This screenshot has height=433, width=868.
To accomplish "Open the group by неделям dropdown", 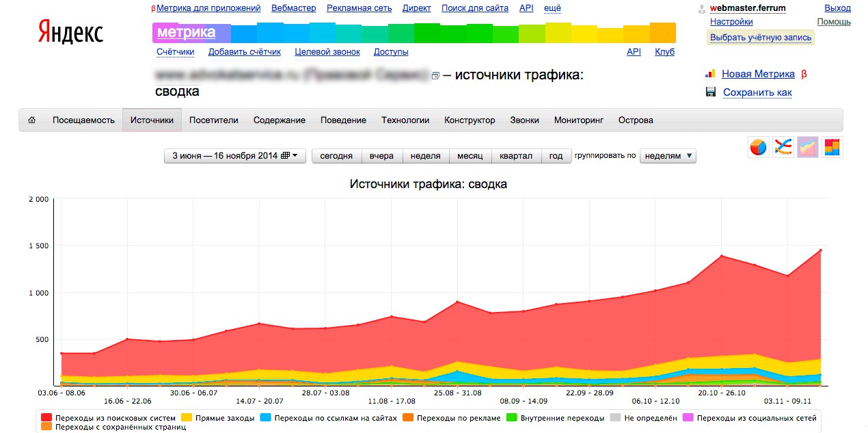I will click(x=668, y=156).
